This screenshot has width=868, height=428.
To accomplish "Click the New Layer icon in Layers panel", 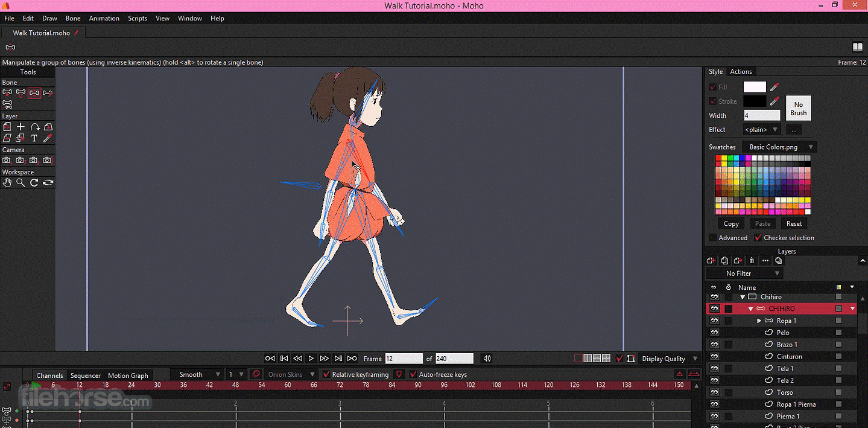I will 711,260.
